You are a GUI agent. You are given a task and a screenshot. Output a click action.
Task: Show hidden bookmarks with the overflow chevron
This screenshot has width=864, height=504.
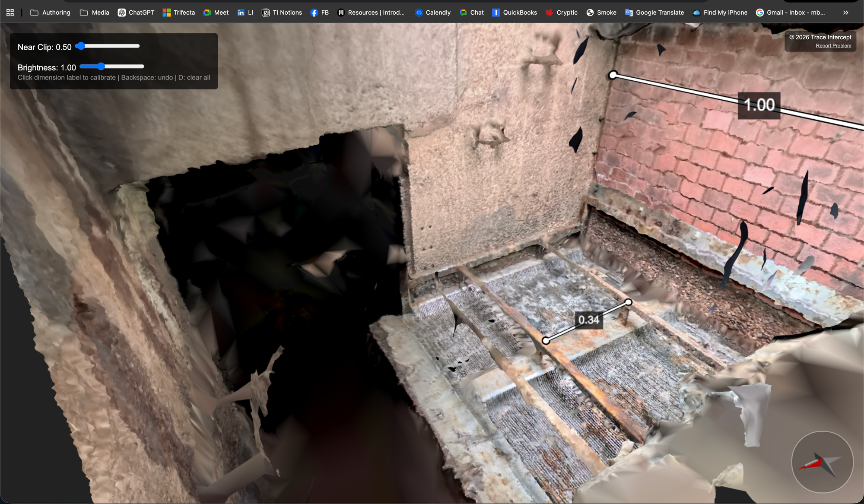[845, 13]
